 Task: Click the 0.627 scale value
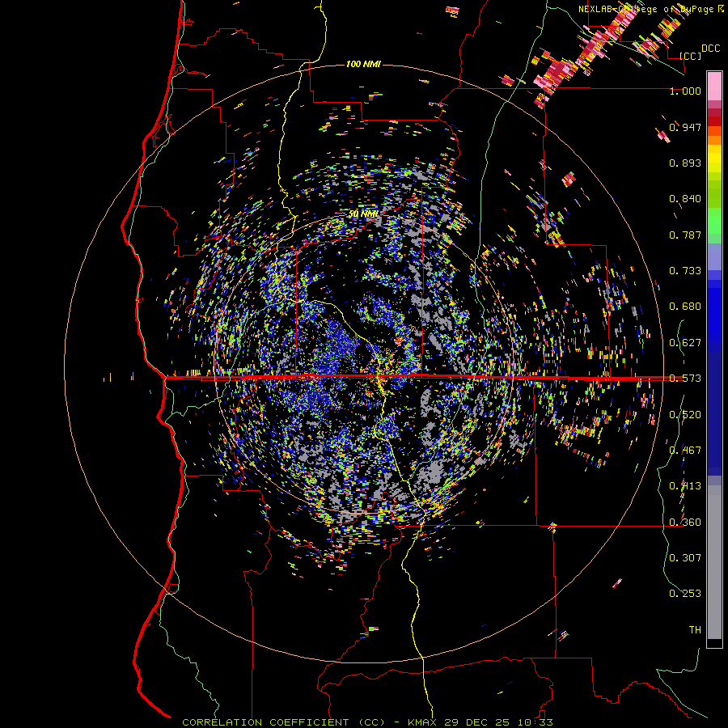(x=685, y=343)
